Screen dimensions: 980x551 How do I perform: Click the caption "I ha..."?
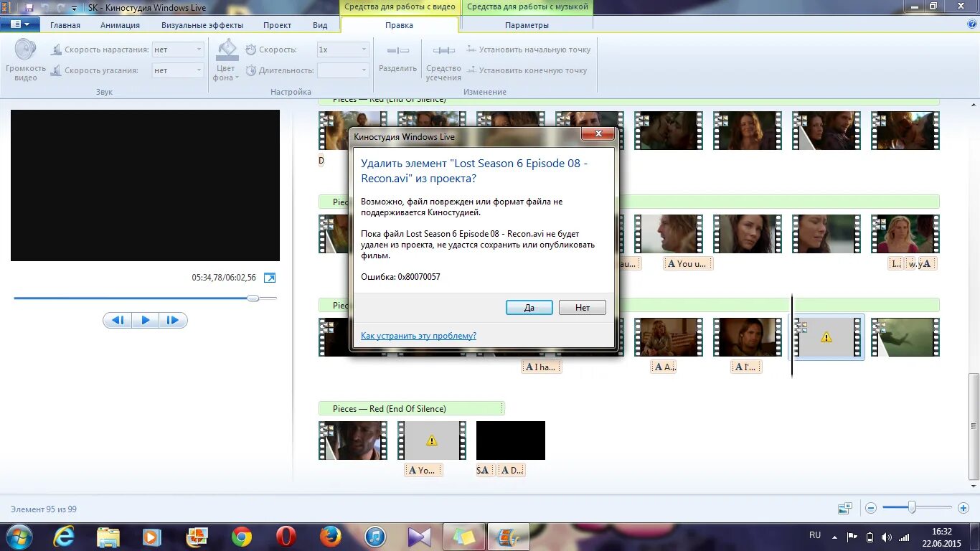[x=542, y=367]
